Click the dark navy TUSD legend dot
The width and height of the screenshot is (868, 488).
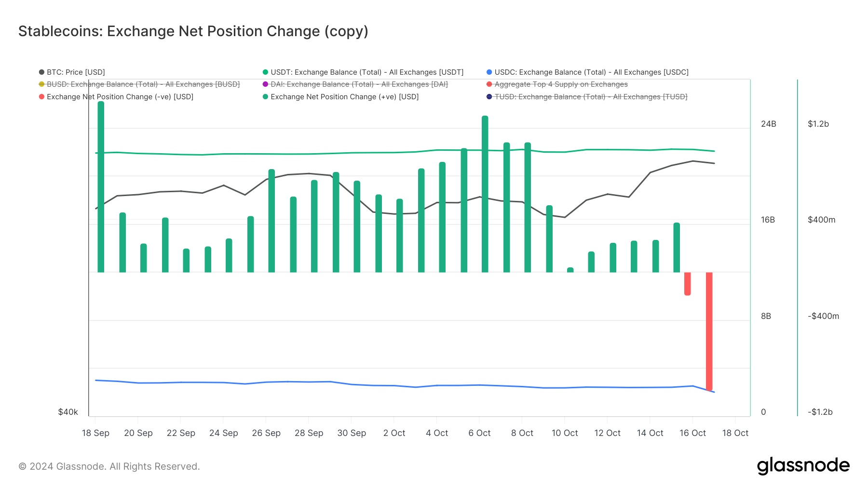click(x=489, y=97)
